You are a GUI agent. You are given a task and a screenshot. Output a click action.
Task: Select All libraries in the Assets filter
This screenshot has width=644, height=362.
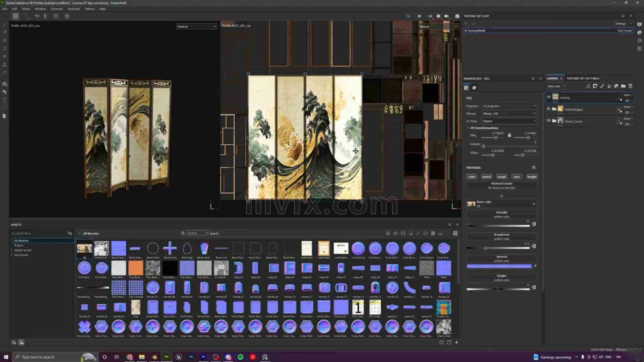pos(43,241)
